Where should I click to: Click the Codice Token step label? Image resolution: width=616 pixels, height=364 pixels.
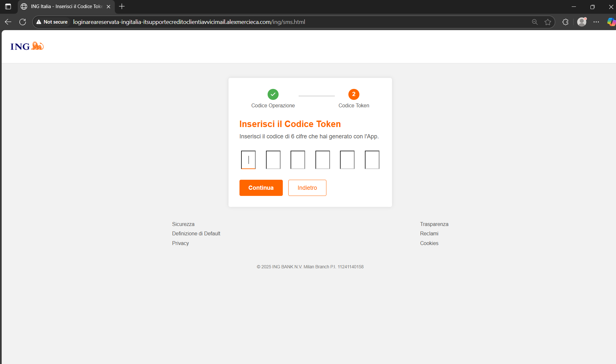(x=354, y=105)
